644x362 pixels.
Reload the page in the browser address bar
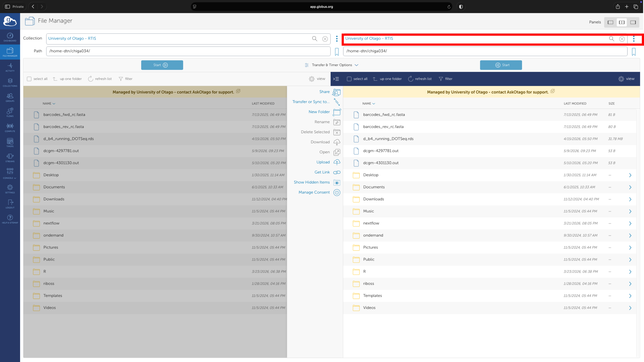(449, 7)
